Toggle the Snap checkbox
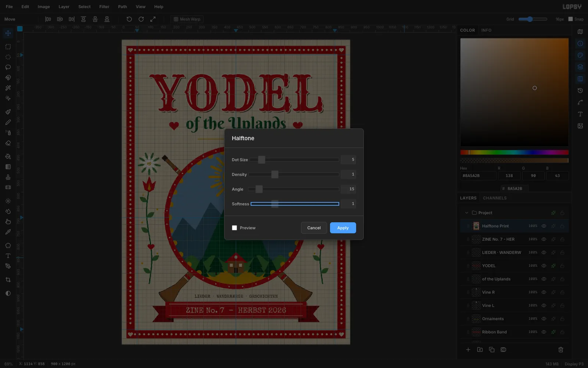 pos(571,19)
